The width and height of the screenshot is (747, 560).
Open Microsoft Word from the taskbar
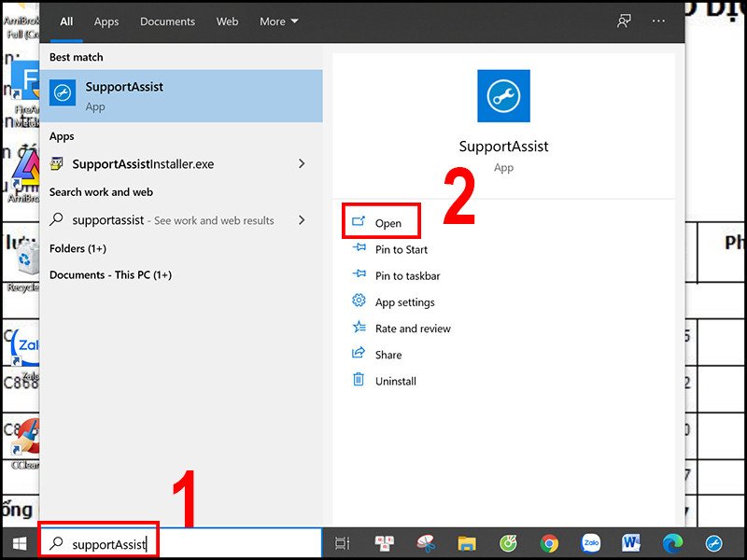631,542
